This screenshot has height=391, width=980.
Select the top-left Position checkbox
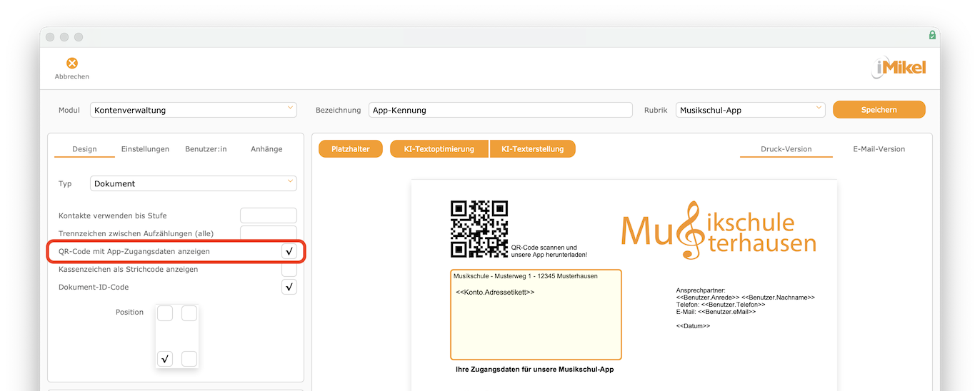coord(165,313)
